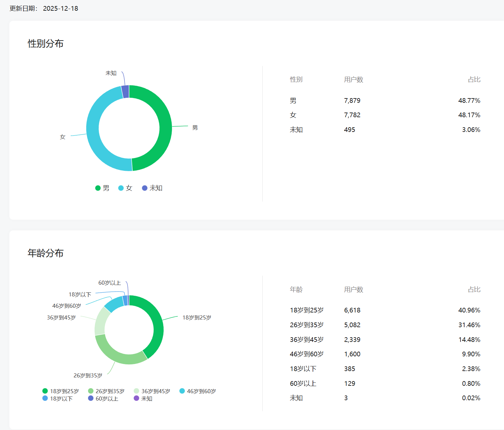Toggle the 男 legend item in gender chart
504x430 pixels.
(102, 188)
